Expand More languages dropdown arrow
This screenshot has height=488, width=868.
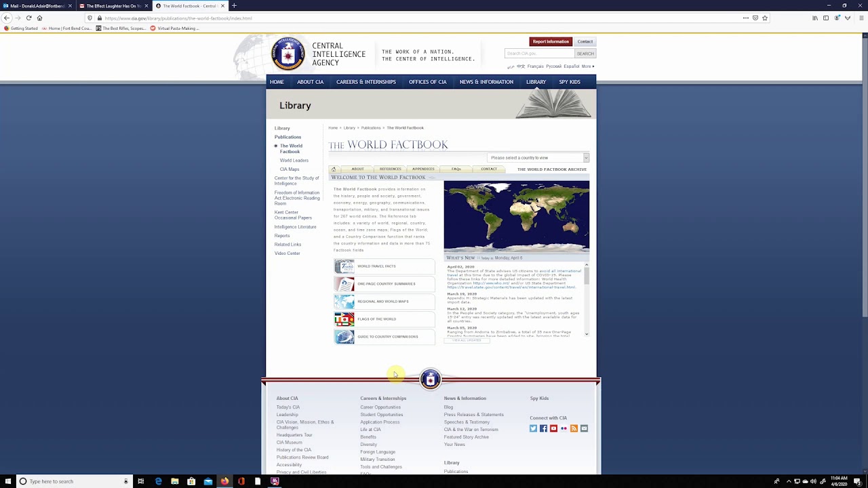click(x=593, y=66)
